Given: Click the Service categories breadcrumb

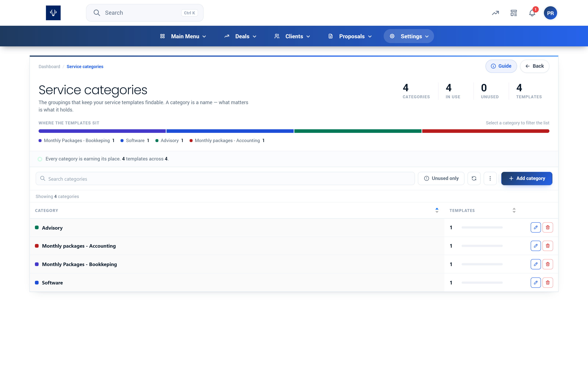Looking at the screenshot, I should pyautogui.click(x=85, y=67).
